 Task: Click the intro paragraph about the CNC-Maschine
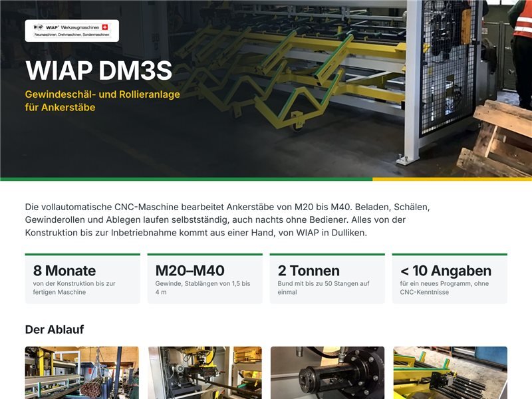[227, 220]
